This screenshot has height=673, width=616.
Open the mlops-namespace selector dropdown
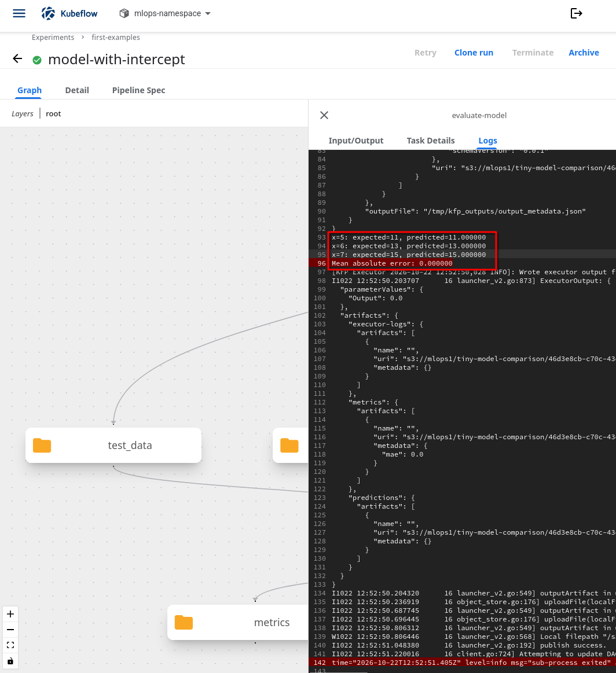(165, 13)
